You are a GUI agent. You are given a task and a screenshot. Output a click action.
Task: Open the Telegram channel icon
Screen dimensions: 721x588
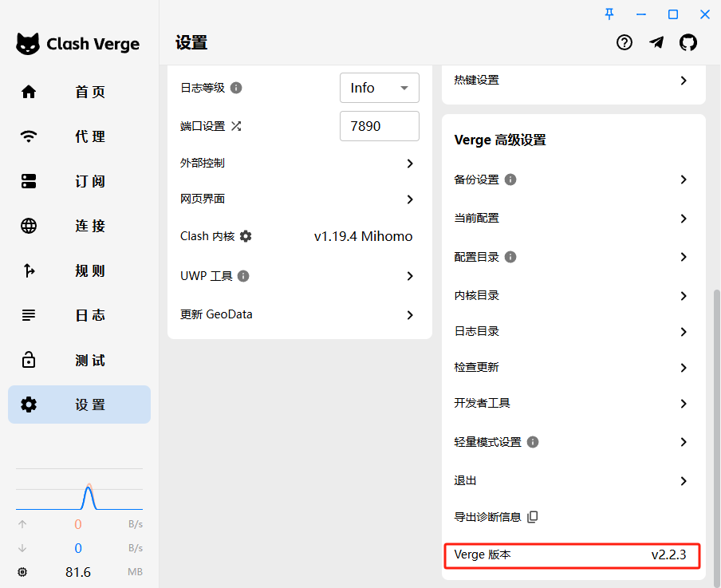click(x=656, y=43)
